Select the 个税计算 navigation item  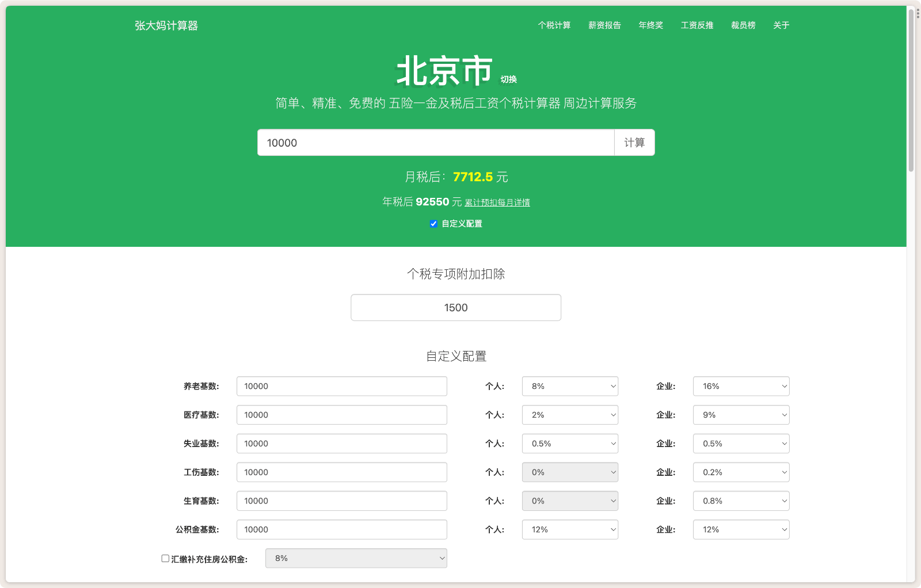point(554,25)
